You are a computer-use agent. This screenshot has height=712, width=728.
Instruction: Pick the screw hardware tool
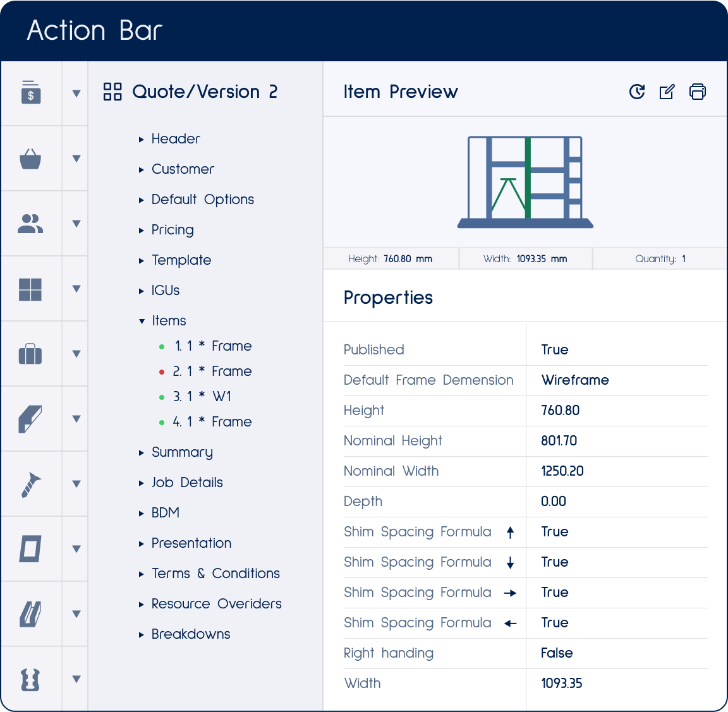(x=32, y=483)
